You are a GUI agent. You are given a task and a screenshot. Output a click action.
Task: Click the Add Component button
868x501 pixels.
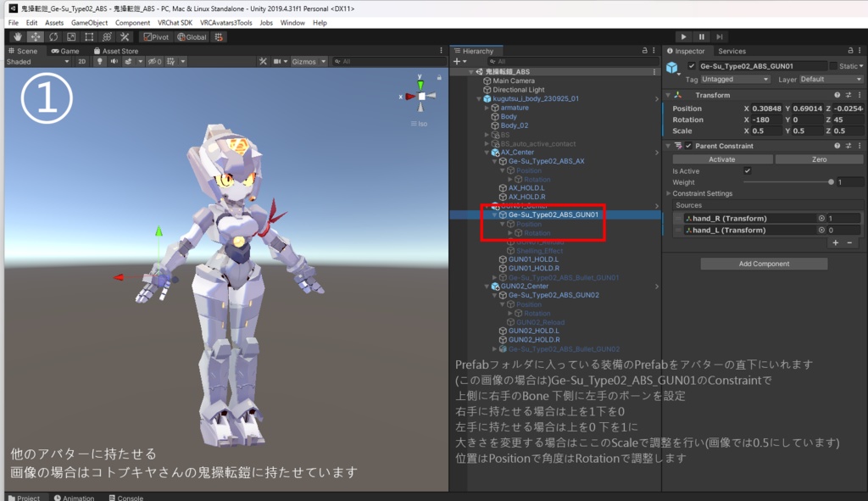[x=762, y=263]
